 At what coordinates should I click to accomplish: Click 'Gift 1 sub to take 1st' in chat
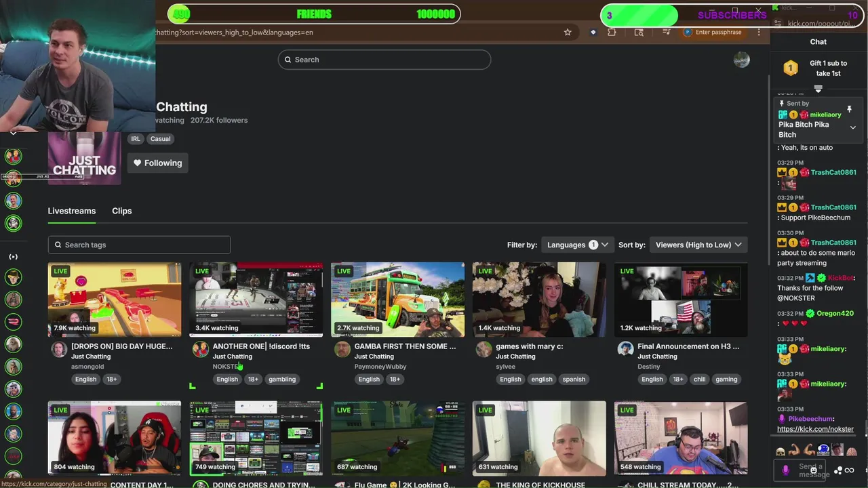pyautogui.click(x=828, y=68)
